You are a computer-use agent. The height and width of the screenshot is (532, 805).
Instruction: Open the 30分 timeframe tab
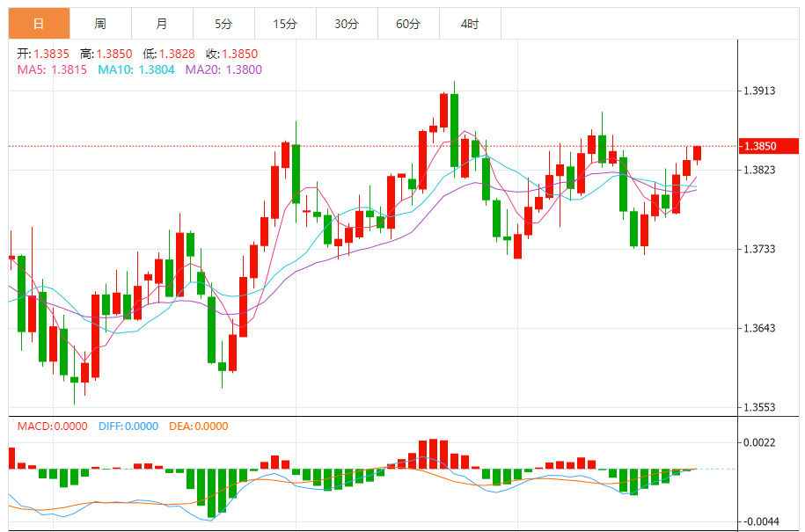click(347, 24)
